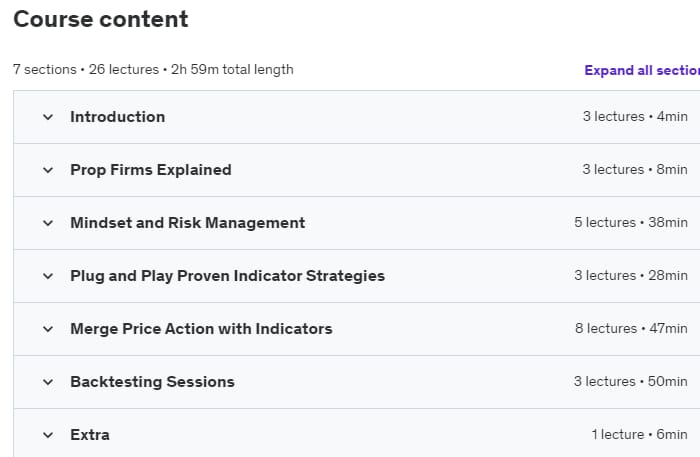Open Mindset and Risk Management title
The width and height of the screenshot is (700, 457).
[188, 223]
